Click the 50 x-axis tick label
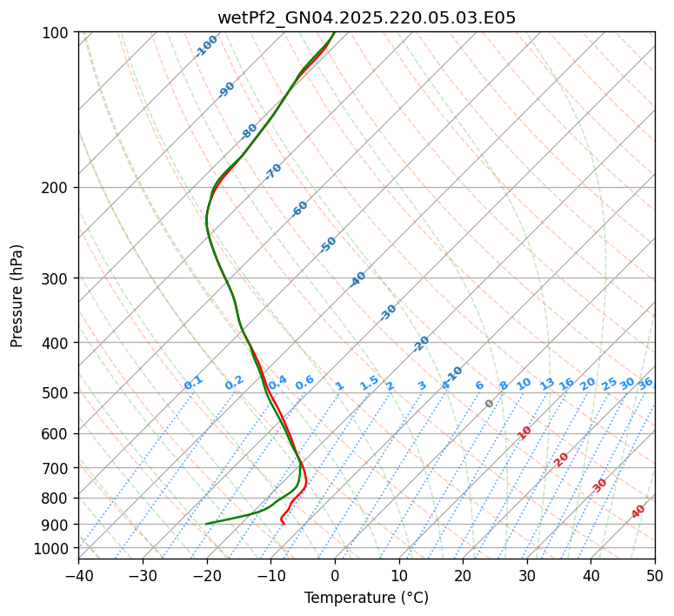The height and width of the screenshot is (616, 674). [655, 576]
